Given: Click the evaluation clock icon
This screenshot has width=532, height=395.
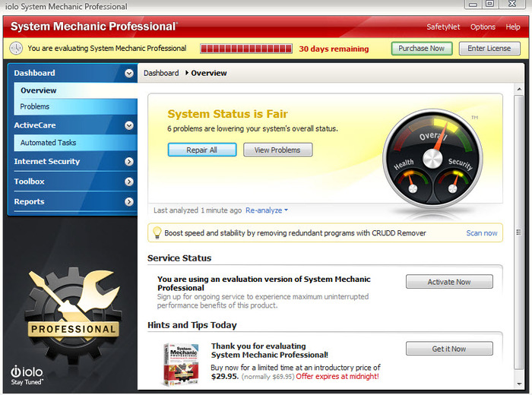Looking at the screenshot, I should pyautogui.click(x=16, y=49).
